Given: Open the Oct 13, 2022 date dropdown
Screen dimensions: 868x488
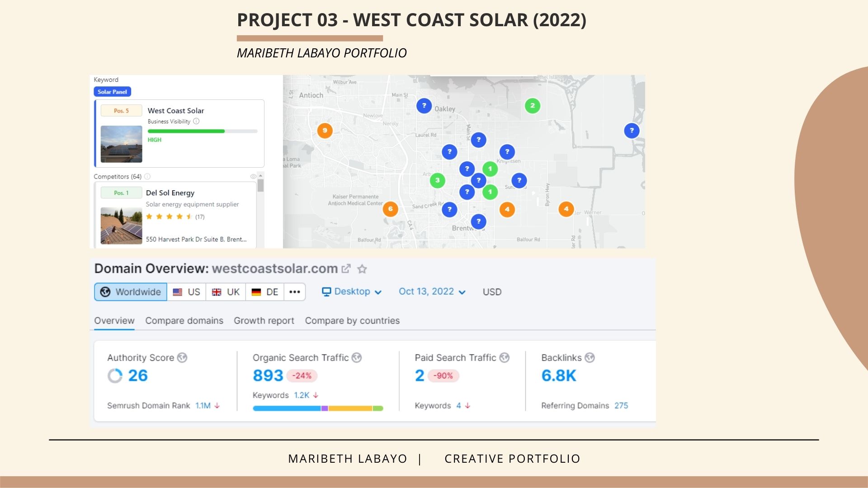Looking at the screenshot, I should 432,291.
